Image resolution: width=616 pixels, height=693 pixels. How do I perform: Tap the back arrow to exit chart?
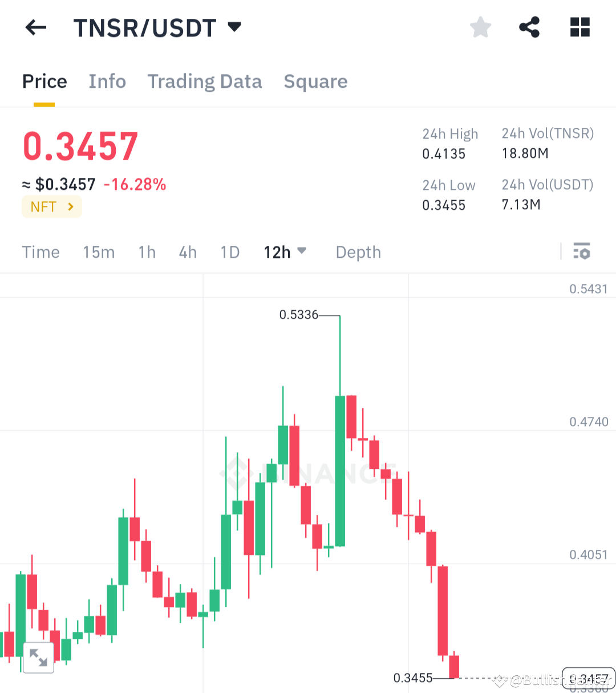35,27
